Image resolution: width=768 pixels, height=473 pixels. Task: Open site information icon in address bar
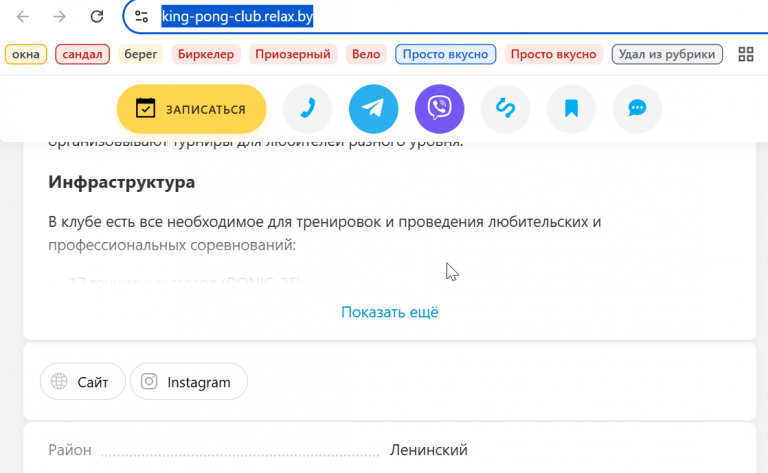point(142,17)
